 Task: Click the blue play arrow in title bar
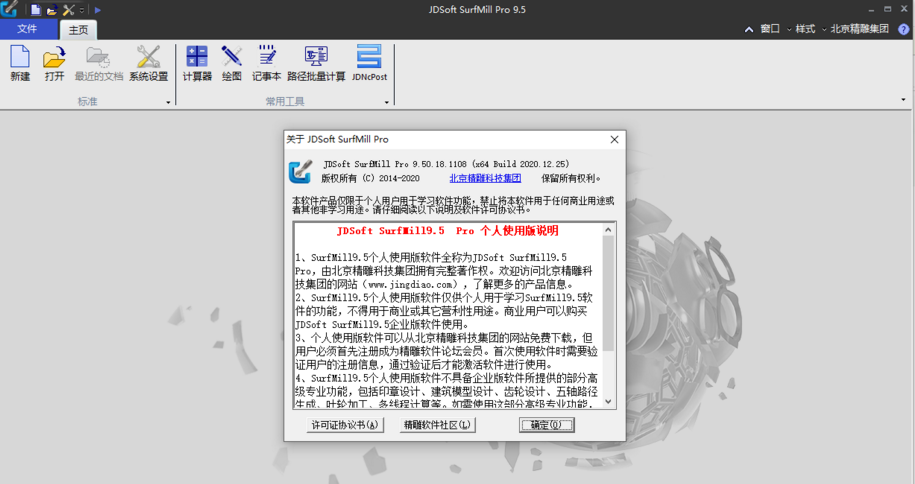click(97, 10)
